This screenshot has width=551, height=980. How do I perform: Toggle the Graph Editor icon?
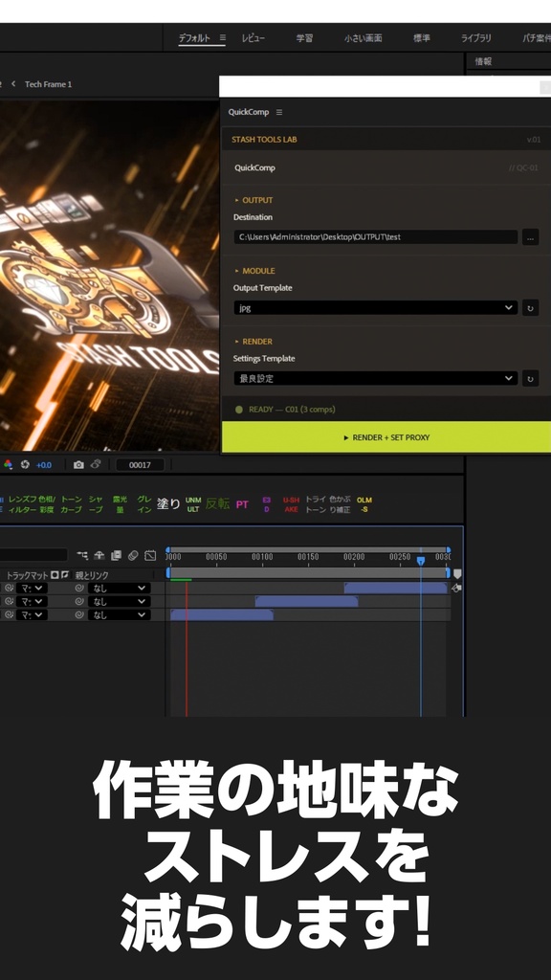[150, 555]
